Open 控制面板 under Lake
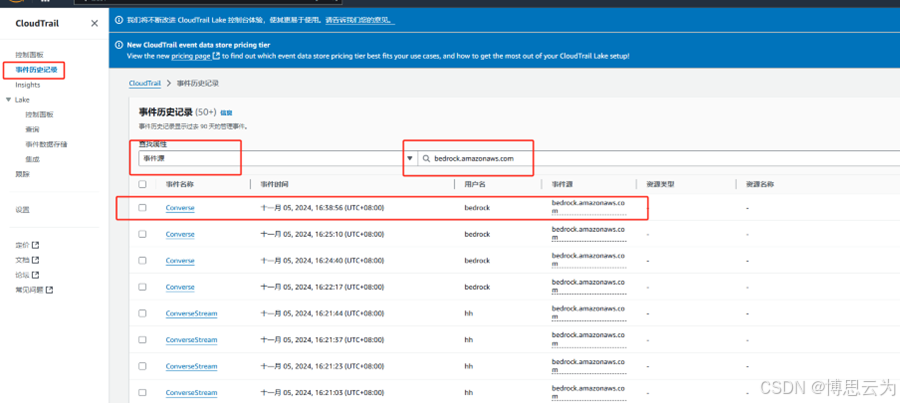 point(39,114)
